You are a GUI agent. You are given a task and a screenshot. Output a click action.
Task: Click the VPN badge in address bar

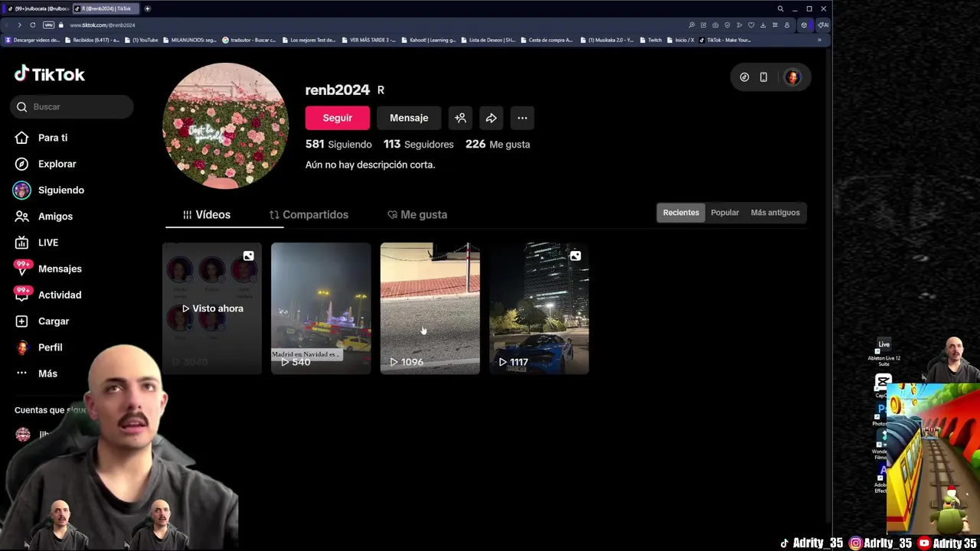[48, 25]
